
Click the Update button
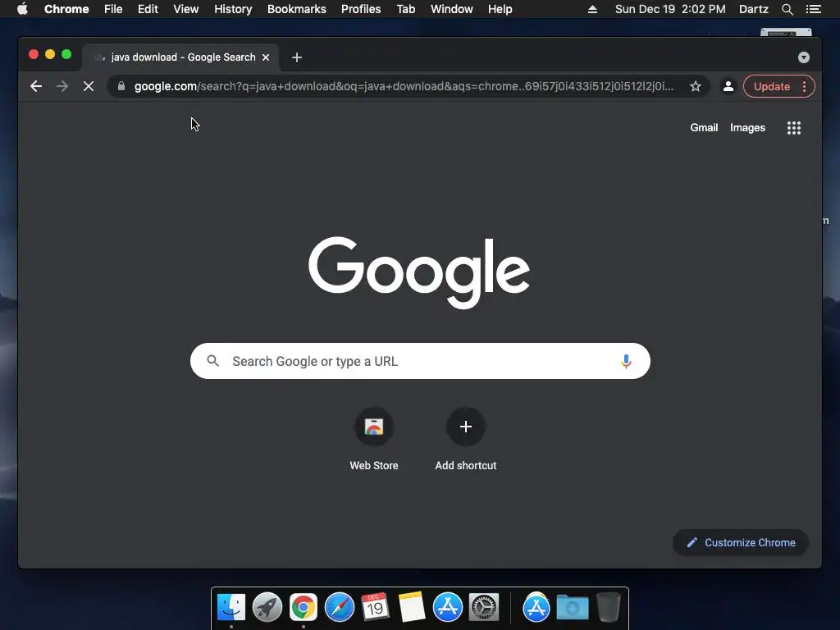[x=771, y=86]
